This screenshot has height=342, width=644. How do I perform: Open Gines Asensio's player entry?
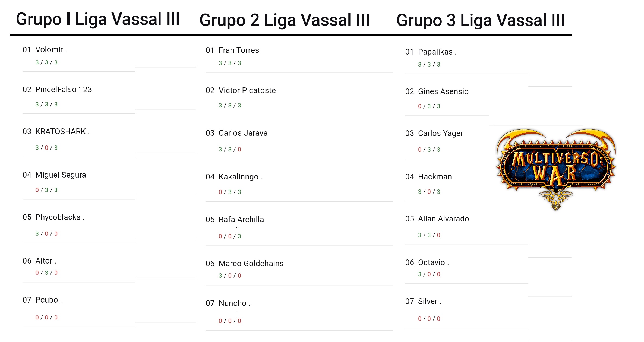(443, 92)
